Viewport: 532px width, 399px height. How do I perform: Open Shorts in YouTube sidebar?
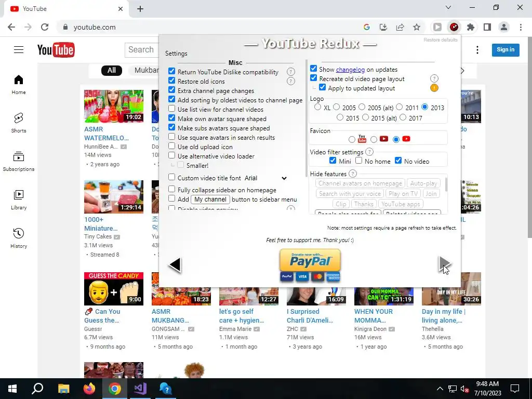pos(19,123)
